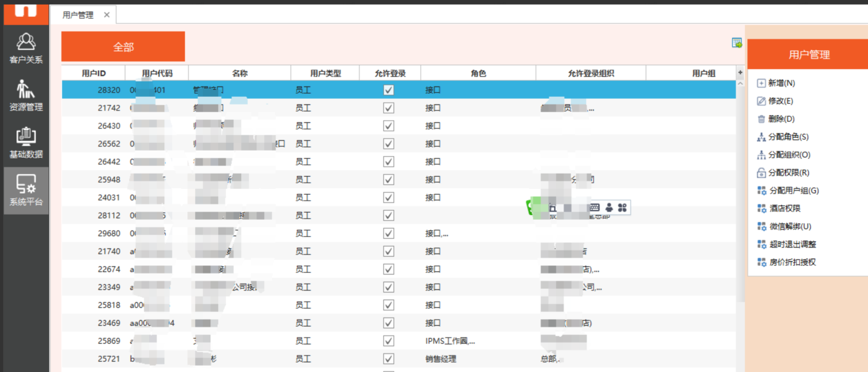Toggle 允许登录 checkbox for user 28112
Screen dimensions: 868x372
[388, 216]
